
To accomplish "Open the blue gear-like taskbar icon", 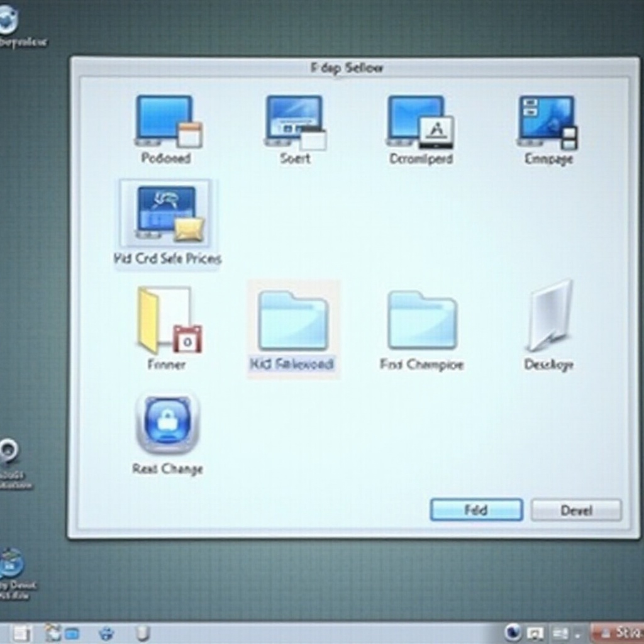I will coord(107,633).
